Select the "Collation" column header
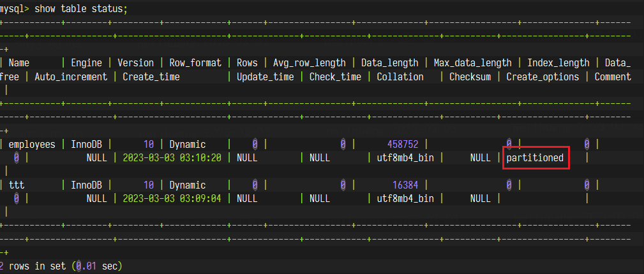Viewport: 644px width, 274px height. coord(400,76)
